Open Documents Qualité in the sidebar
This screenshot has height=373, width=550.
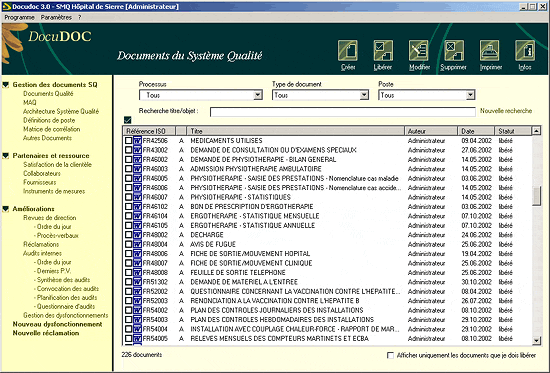(48, 94)
